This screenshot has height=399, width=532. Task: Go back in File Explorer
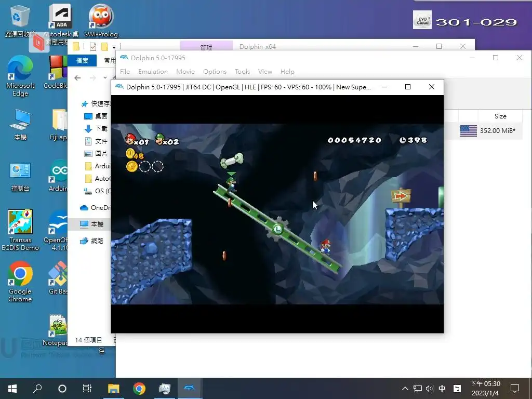(x=77, y=78)
